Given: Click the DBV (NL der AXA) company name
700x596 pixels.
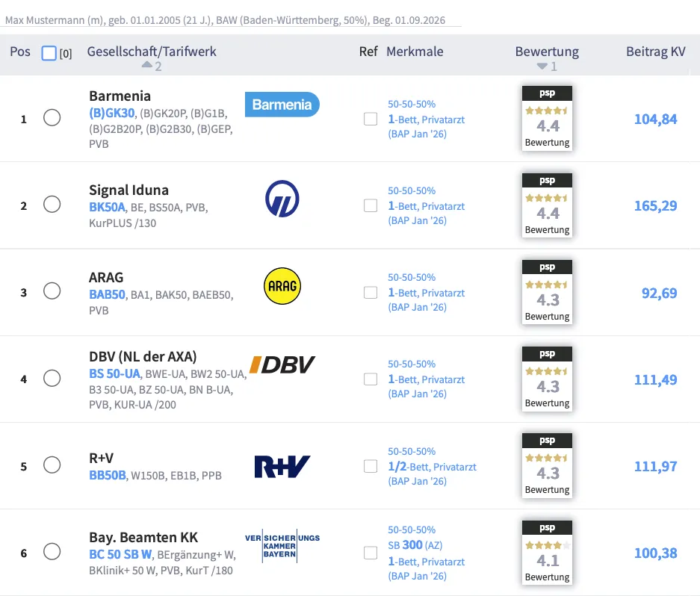Looking at the screenshot, I should [x=143, y=356].
